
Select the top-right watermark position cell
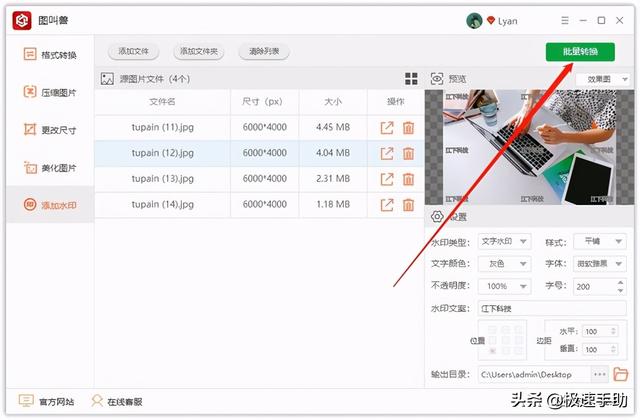(516, 329)
